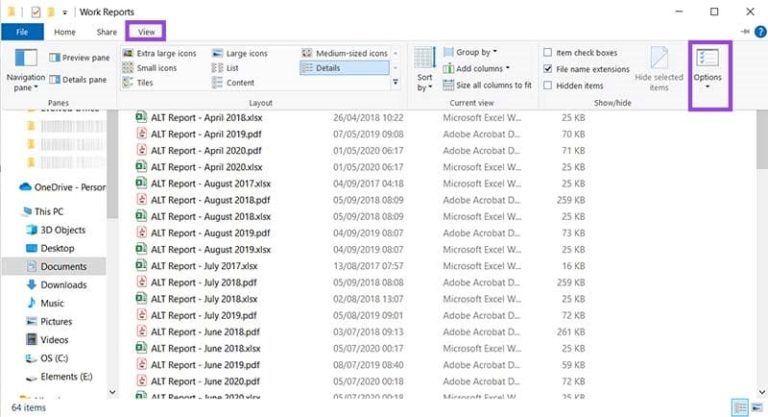Click file list vertical scrollbar thumb
This screenshot has height=417, width=768.
click(762, 140)
